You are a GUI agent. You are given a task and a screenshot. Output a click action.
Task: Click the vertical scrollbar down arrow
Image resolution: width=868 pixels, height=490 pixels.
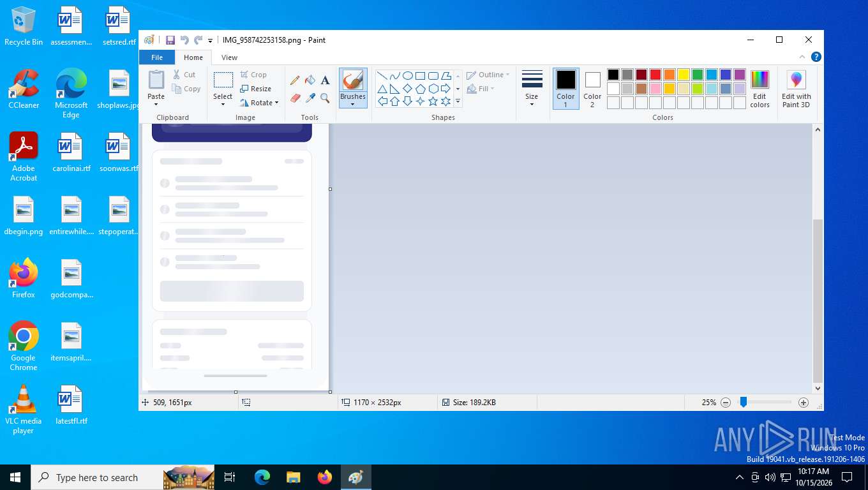tap(818, 387)
